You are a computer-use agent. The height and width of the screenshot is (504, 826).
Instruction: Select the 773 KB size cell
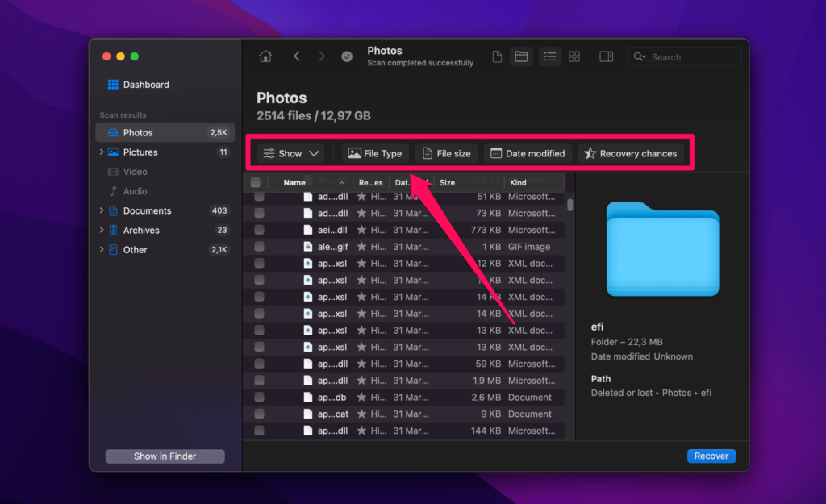click(486, 230)
